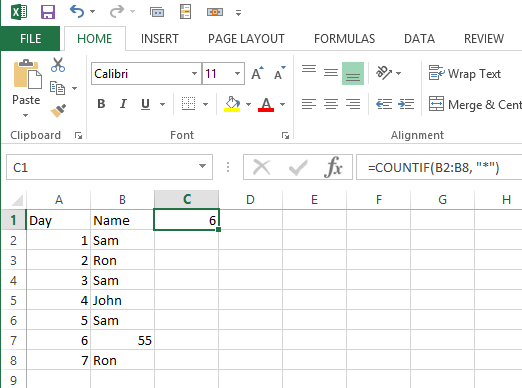The image size is (522, 388).
Task: Click the Redo arrow icon
Action: (x=117, y=12)
